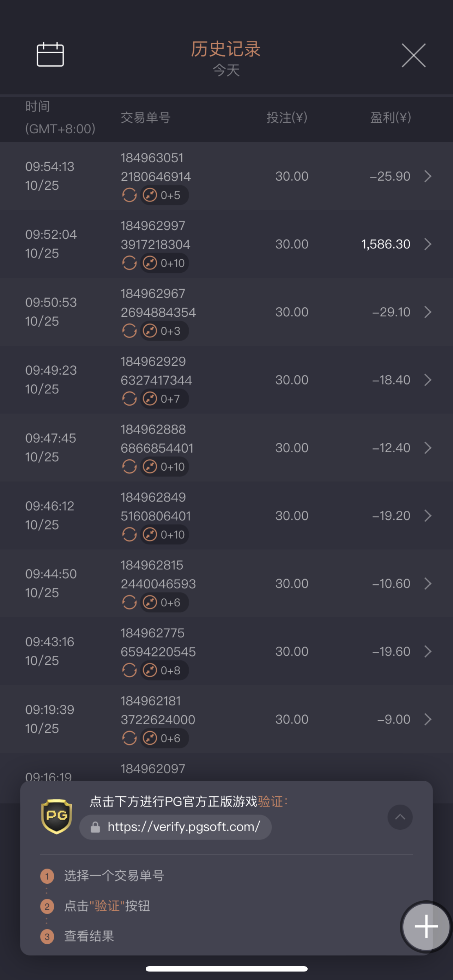Close the history records panel
Viewport: 453px width, 980px height.
tap(413, 55)
